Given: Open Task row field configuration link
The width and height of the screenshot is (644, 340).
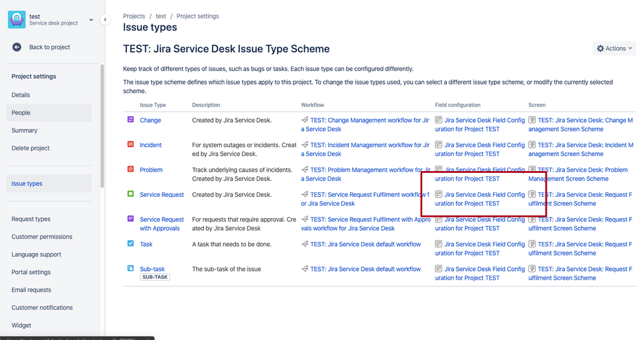Looking at the screenshot, I should [x=480, y=249].
